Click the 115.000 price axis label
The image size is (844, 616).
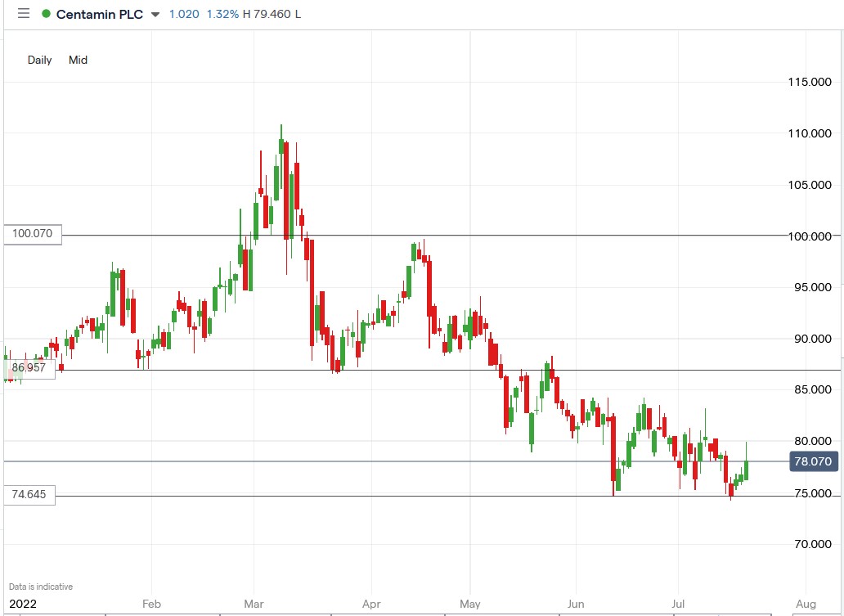coord(810,82)
